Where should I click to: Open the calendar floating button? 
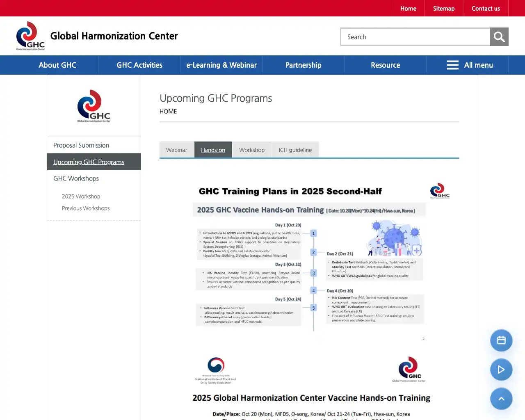[x=501, y=340]
